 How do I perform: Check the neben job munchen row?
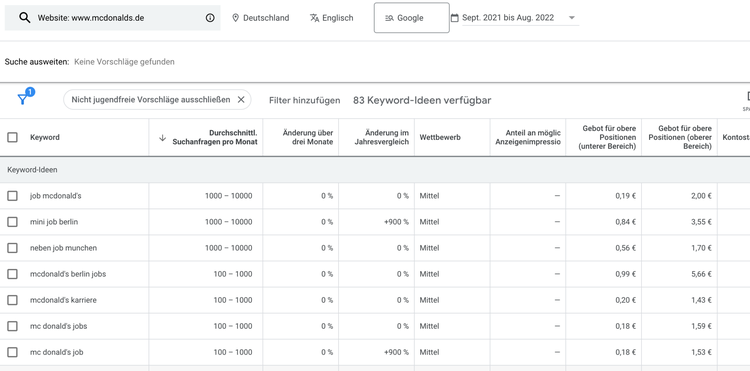click(12, 248)
